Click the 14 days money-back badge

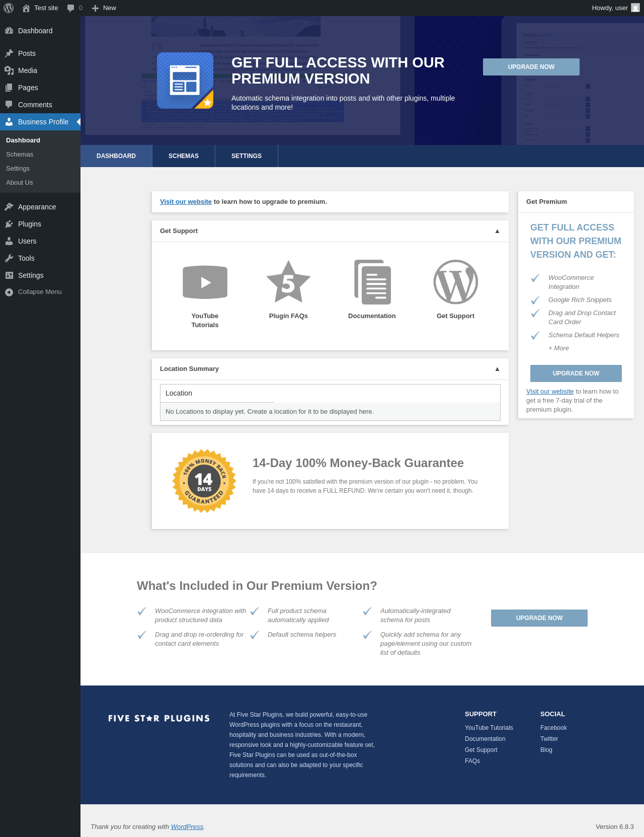click(x=204, y=481)
